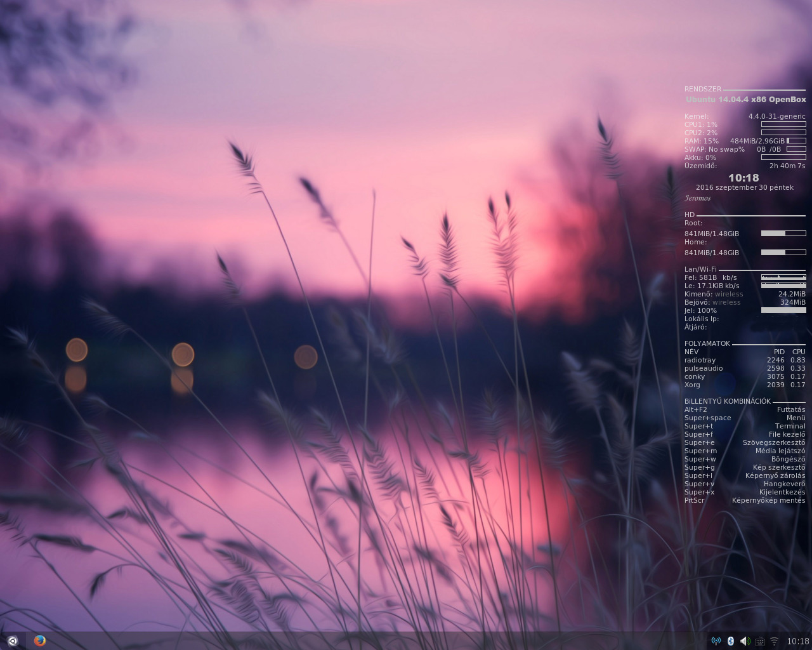Image resolution: width=812 pixels, height=650 pixels.
Task: Click the incoming total '324MiB'
Action: coord(793,302)
